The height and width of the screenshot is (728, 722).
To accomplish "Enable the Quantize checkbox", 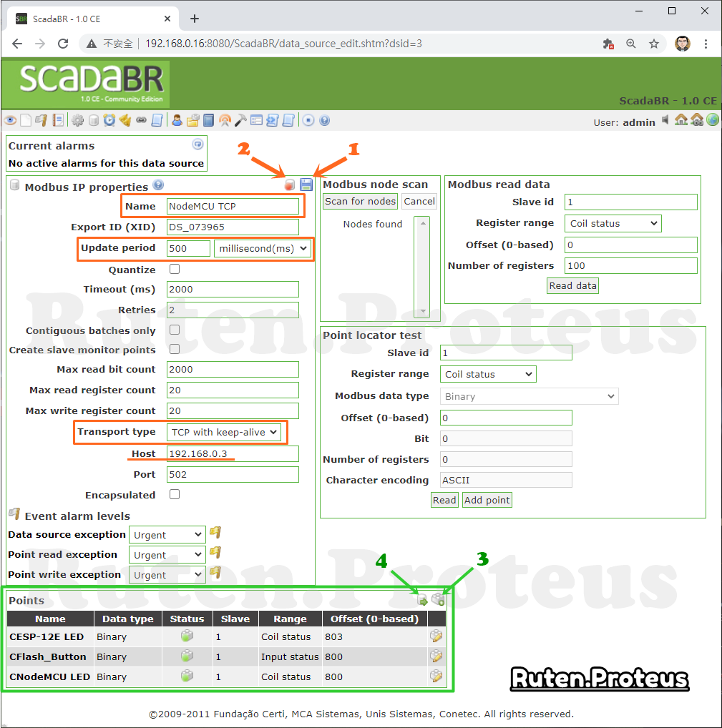I will coord(175,269).
